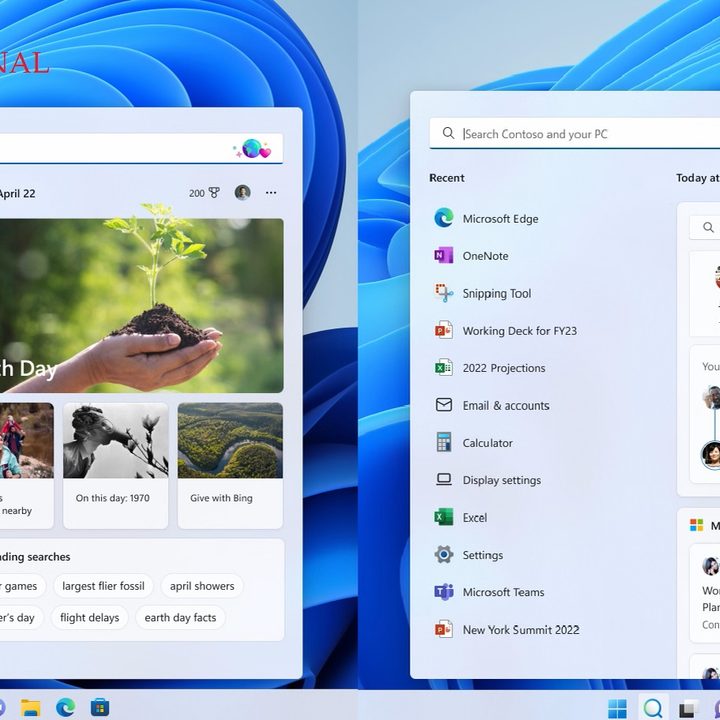Click the Rewards trophy icon next to 200
Image resolution: width=720 pixels, height=720 pixels.
[214, 193]
